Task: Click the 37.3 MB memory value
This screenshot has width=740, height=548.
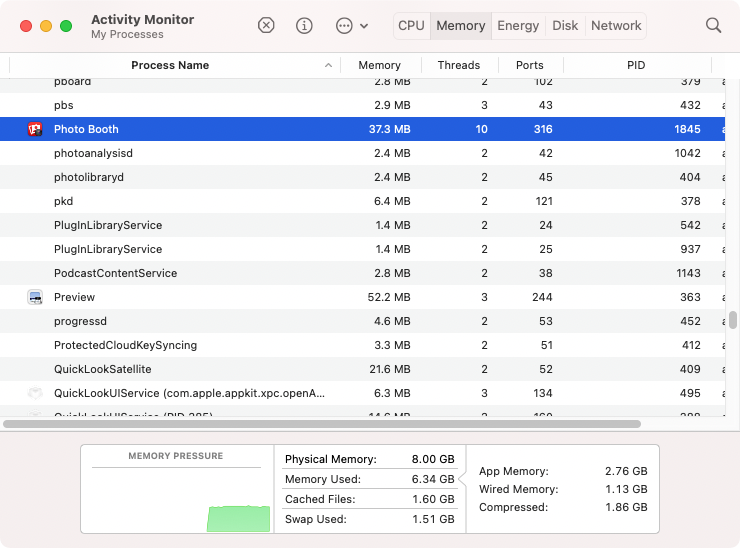Action: click(x=389, y=129)
